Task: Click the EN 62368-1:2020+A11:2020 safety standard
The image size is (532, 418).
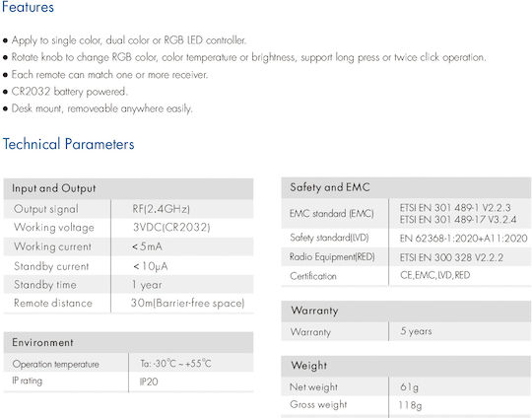Action: click(463, 239)
